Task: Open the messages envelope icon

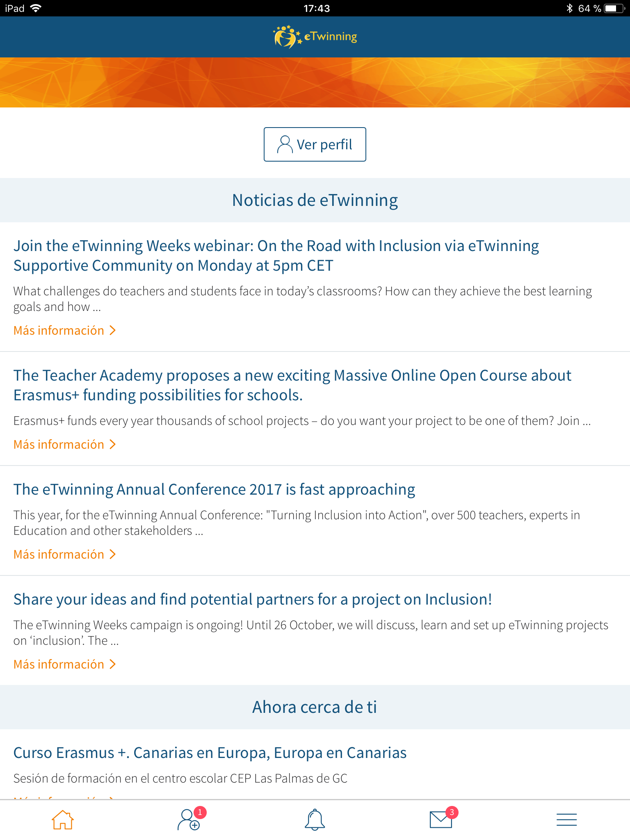Action: 441,819
